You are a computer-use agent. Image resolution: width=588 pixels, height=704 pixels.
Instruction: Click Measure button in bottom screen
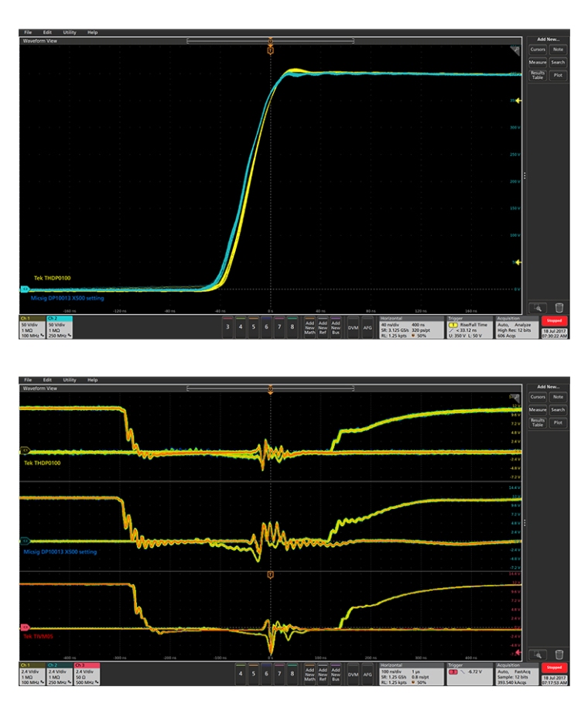(537, 409)
